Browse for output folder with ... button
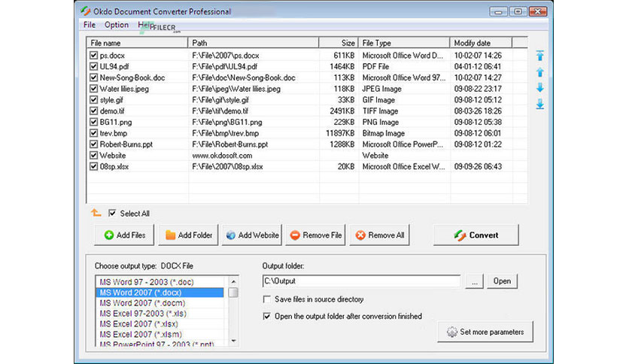The height and width of the screenshot is (364, 629). (x=475, y=281)
